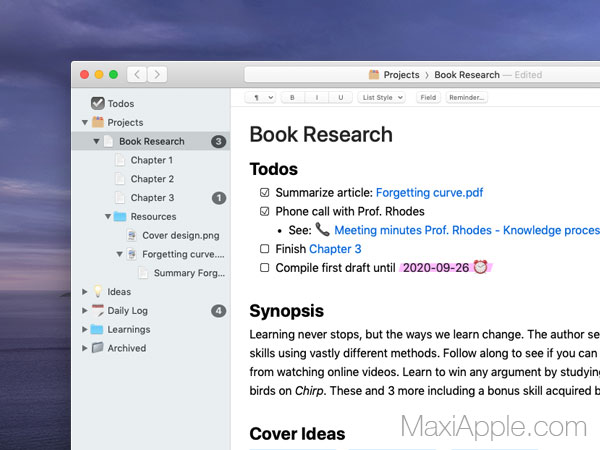
Task: Click the alarm clock reminder icon
Action: [481, 267]
